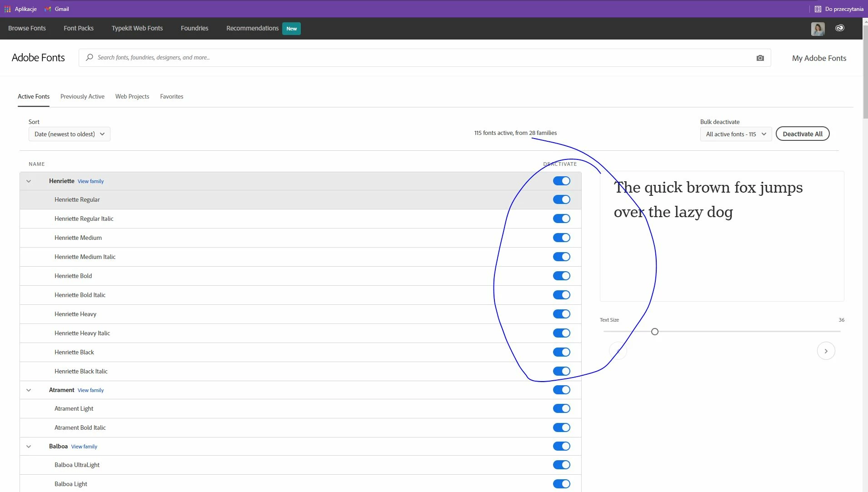Click 115 fonts active status text
The height and width of the screenshot is (492, 868).
515,133
